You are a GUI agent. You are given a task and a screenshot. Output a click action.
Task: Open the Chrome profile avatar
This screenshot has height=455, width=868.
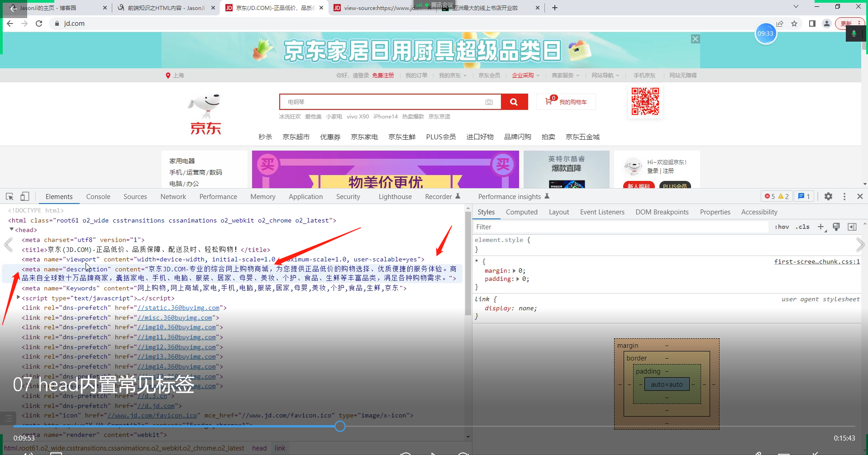[827, 24]
